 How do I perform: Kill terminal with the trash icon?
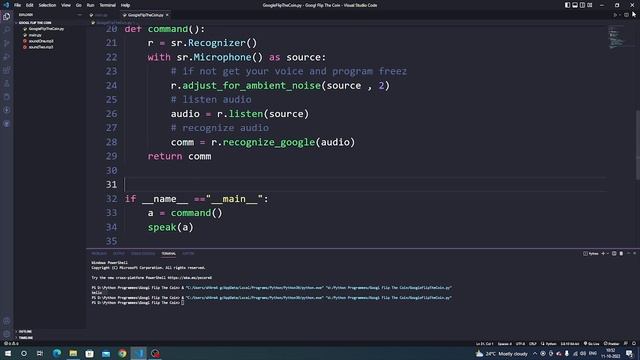coord(621,253)
